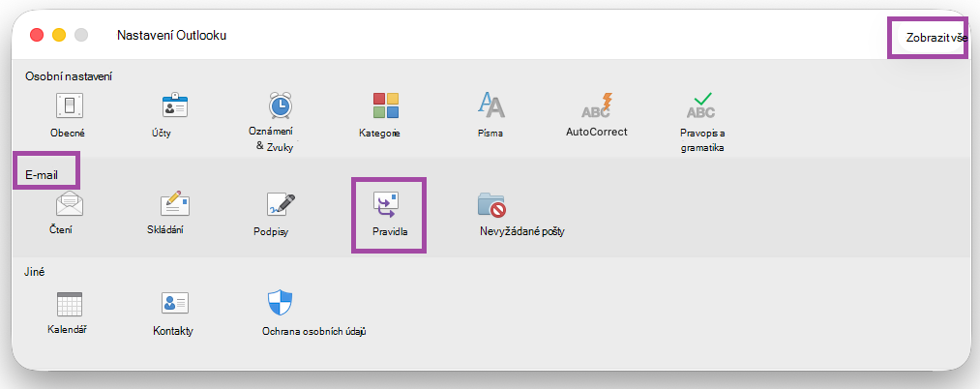Click the E-mail section heading
The width and height of the screenshot is (980, 389).
pyautogui.click(x=42, y=175)
